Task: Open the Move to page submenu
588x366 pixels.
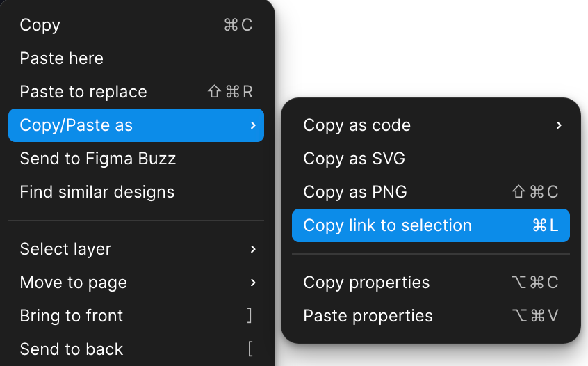Action: pyautogui.click(x=136, y=283)
